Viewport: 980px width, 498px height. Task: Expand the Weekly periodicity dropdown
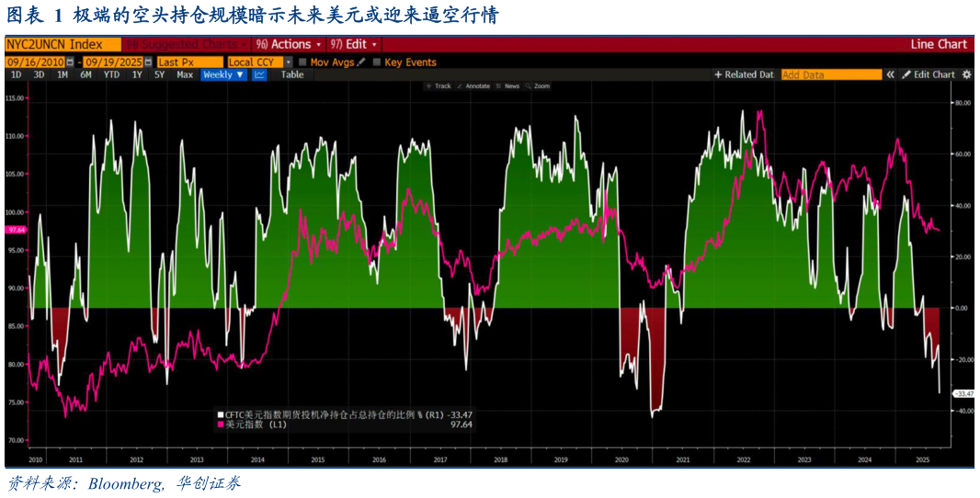(x=223, y=74)
